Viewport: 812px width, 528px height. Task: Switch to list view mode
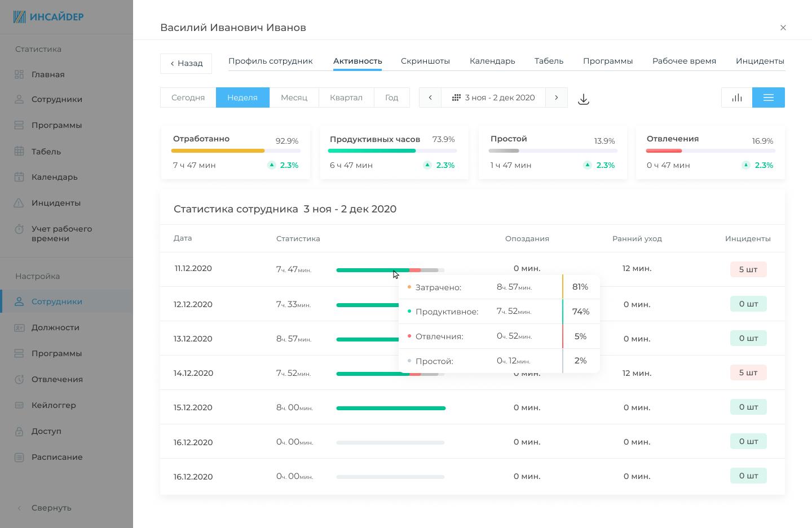pos(768,97)
